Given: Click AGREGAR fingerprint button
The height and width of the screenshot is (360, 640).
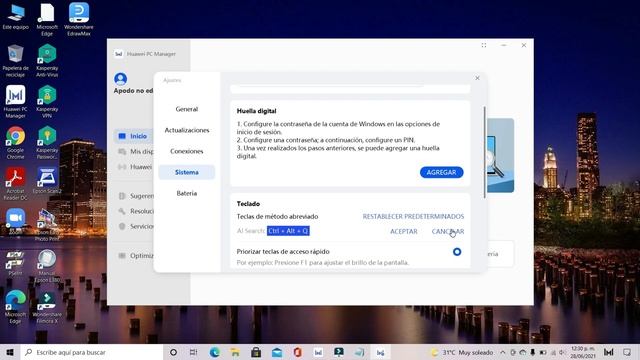Looking at the screenshot, I should (441, 172).
